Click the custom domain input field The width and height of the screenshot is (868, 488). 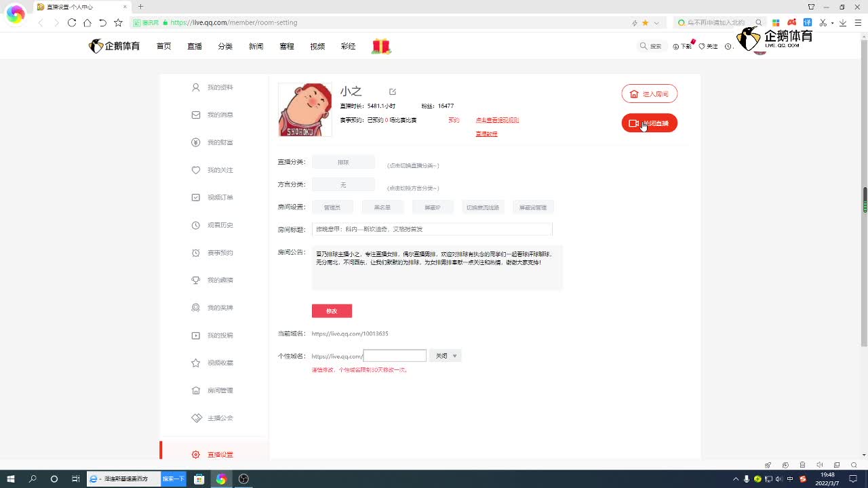tap(395, 356)
